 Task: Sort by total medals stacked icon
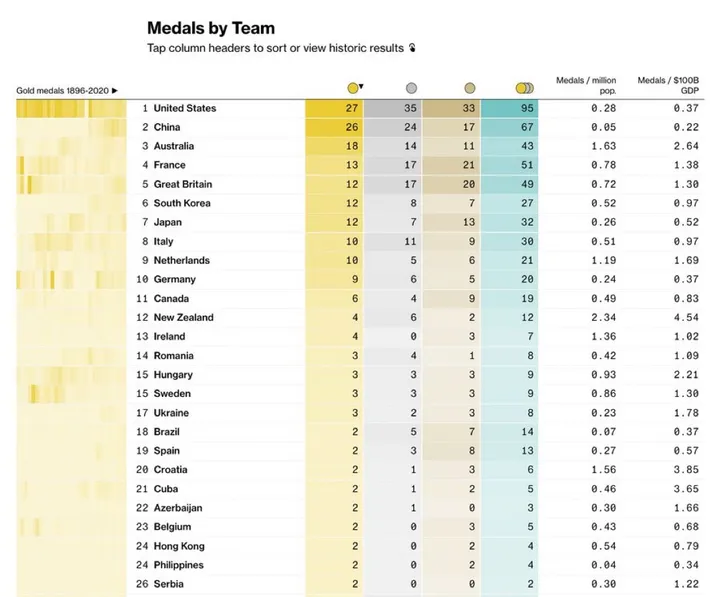click(x=525, y=88)
